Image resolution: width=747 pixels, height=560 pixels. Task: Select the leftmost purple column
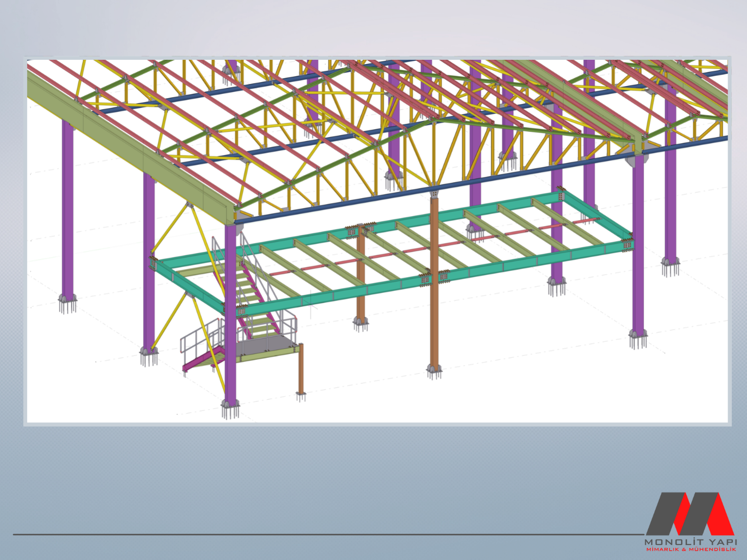(x=68, y=209)
